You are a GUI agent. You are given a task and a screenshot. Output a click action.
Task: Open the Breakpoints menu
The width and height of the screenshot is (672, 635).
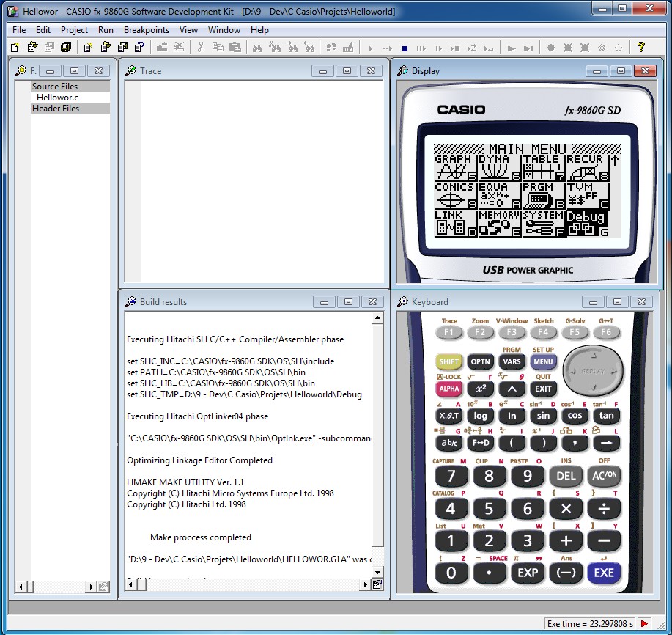pyautogui.click(x=146, y=30)
